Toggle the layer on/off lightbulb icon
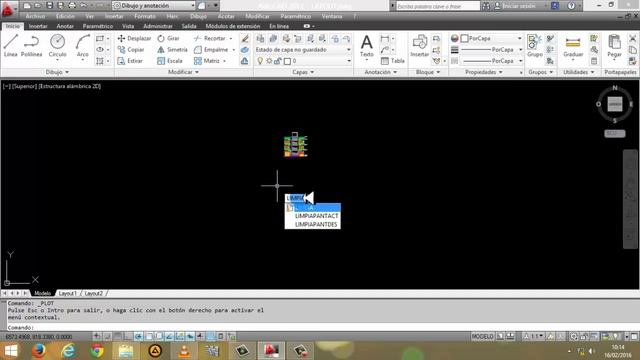640x360 pixels. point(260,61)
